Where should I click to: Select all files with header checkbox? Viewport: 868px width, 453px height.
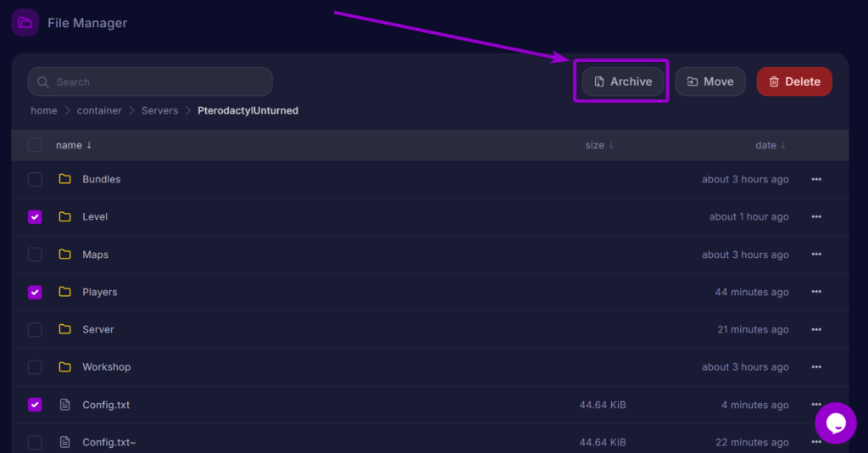pos(35,145)
